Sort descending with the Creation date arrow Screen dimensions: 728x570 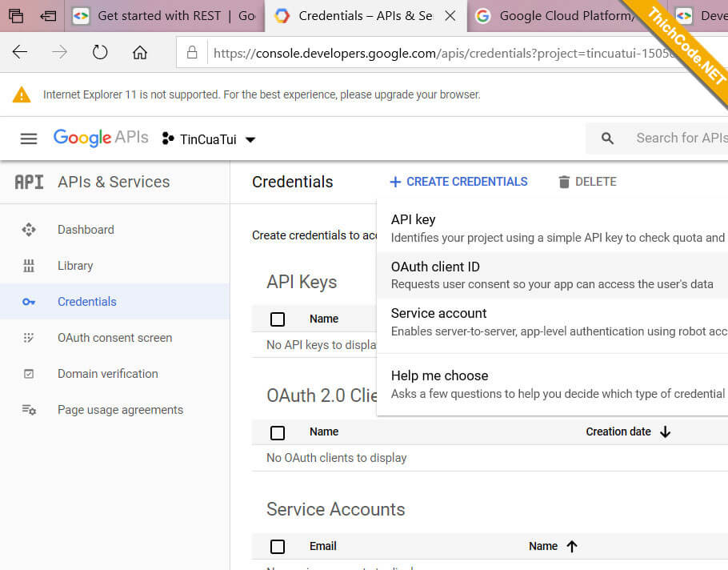[x=666, y=432]
